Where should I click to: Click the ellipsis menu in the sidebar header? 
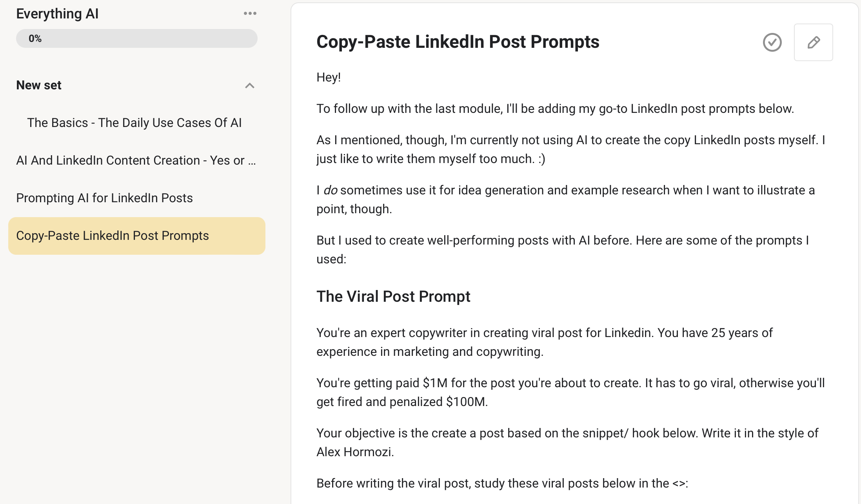[250, 13]
